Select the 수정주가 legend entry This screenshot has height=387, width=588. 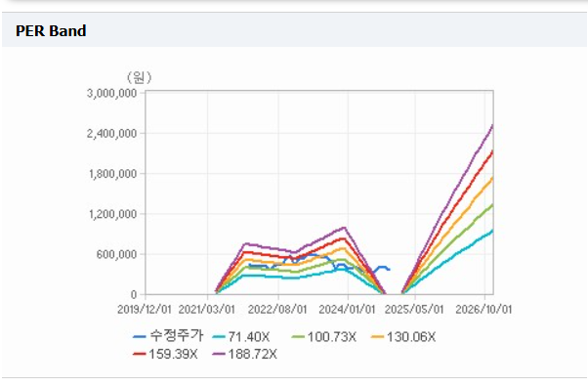pos(168,336)
